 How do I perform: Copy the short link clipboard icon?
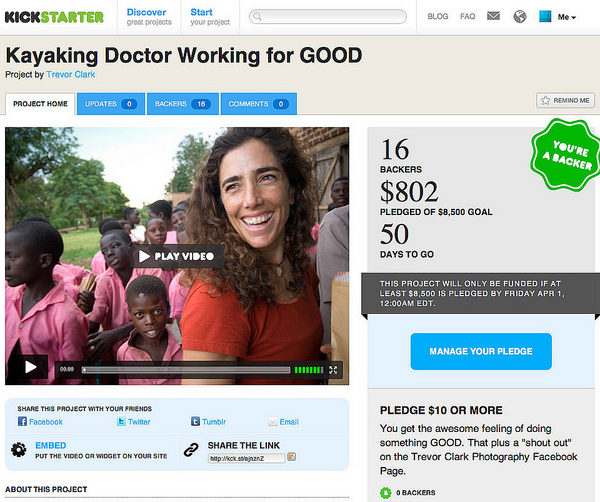pos(292,457)
